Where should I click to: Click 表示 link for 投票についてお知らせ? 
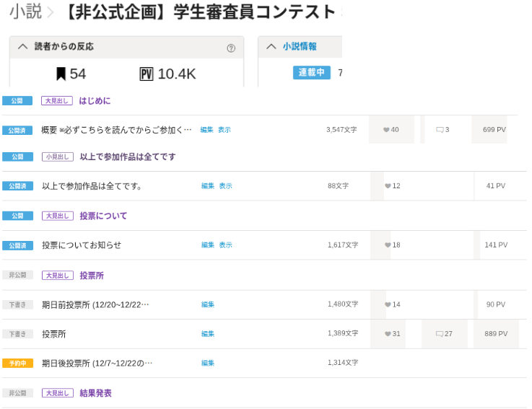(225, 245)
